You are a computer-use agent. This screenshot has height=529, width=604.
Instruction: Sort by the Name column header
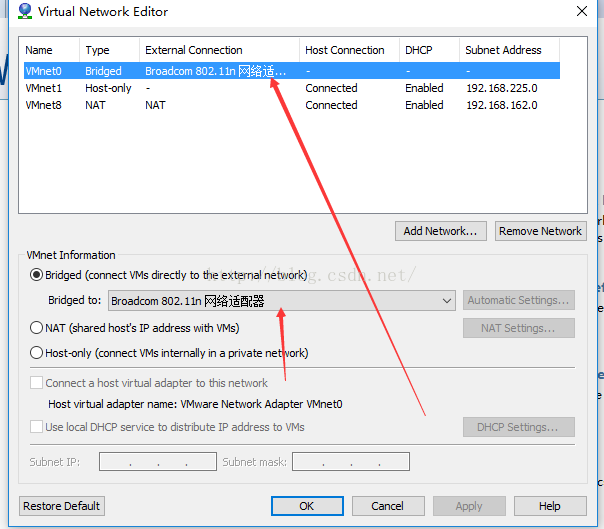click(49, 50)
